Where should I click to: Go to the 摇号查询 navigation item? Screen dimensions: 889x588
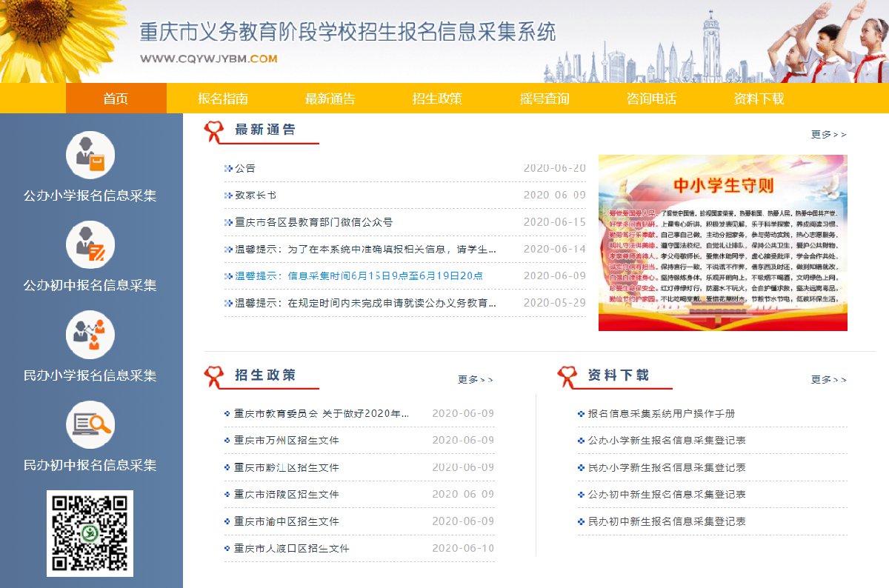coord(545,98)
